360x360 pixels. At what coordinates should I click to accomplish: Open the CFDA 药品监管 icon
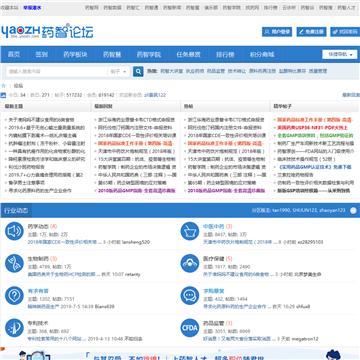tap(190, 328)
